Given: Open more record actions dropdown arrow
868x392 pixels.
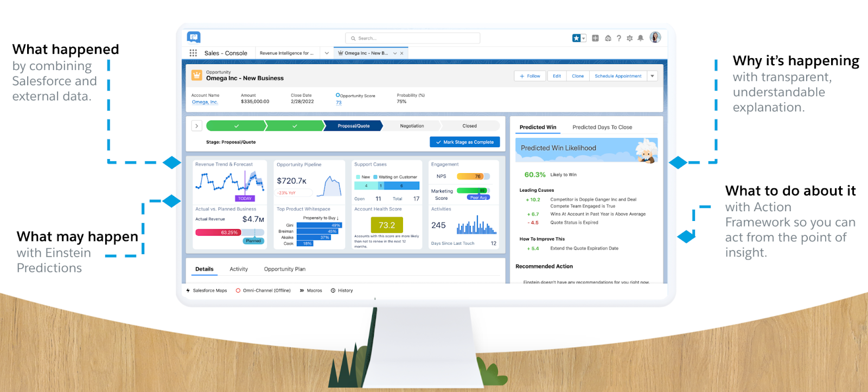Looking at the screenshot, I should click(x=653, y=76).
